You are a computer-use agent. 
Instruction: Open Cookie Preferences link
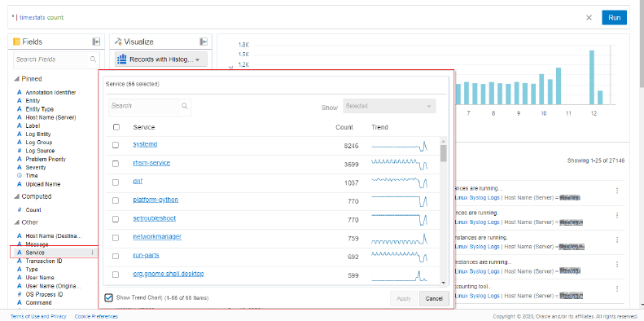tap(96, 316)
